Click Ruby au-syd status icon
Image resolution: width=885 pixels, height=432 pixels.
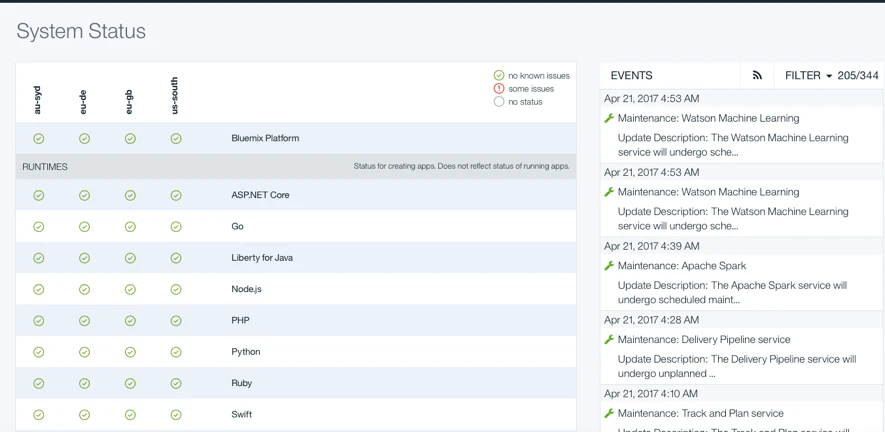coord(38,383)
